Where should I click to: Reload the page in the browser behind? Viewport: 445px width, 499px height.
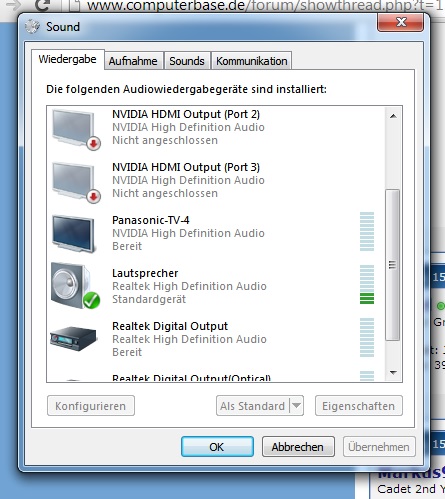(x=43, y=5)
